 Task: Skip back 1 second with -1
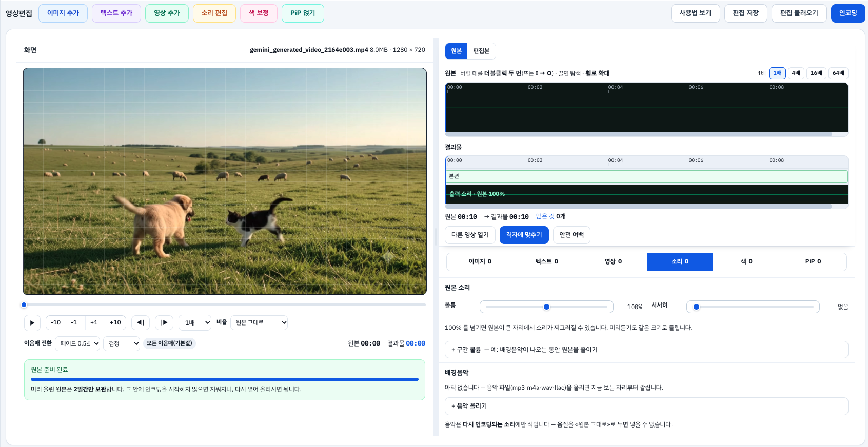click(74, 323)
